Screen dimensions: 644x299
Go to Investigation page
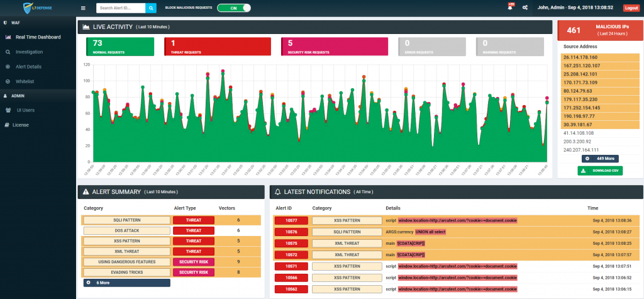click(29, 52)
